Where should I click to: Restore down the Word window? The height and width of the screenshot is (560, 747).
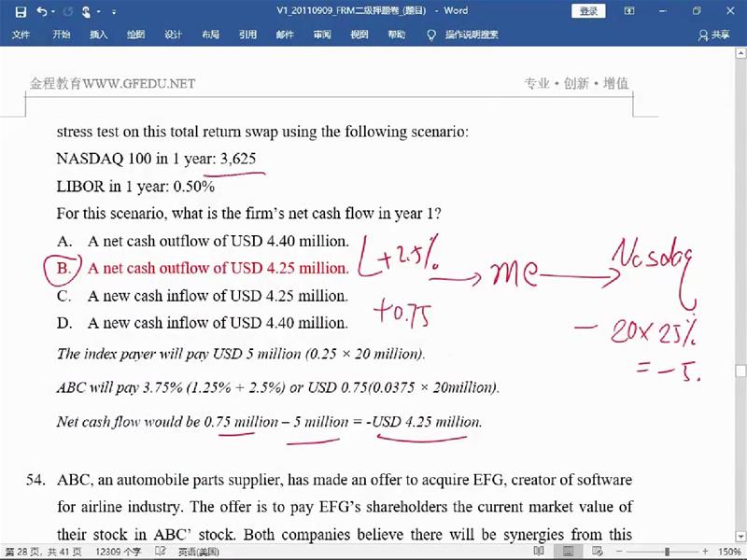coord(697,11)
